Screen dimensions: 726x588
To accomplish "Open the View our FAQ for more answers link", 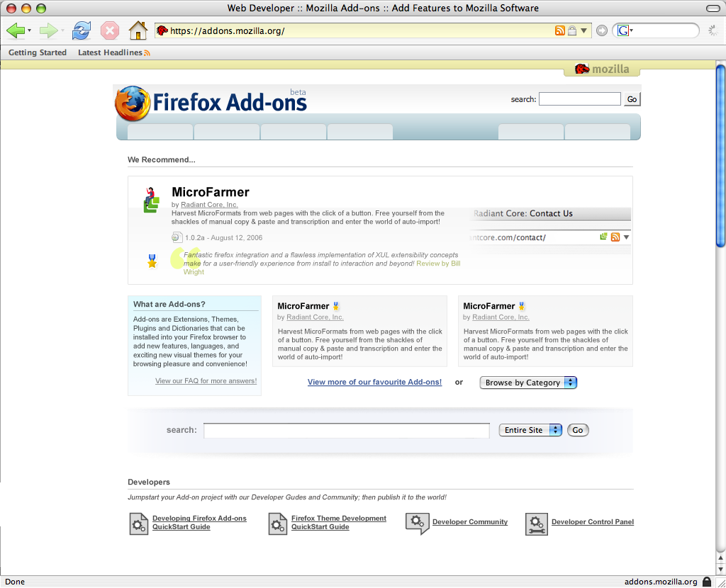I will (x=206, y=380).
